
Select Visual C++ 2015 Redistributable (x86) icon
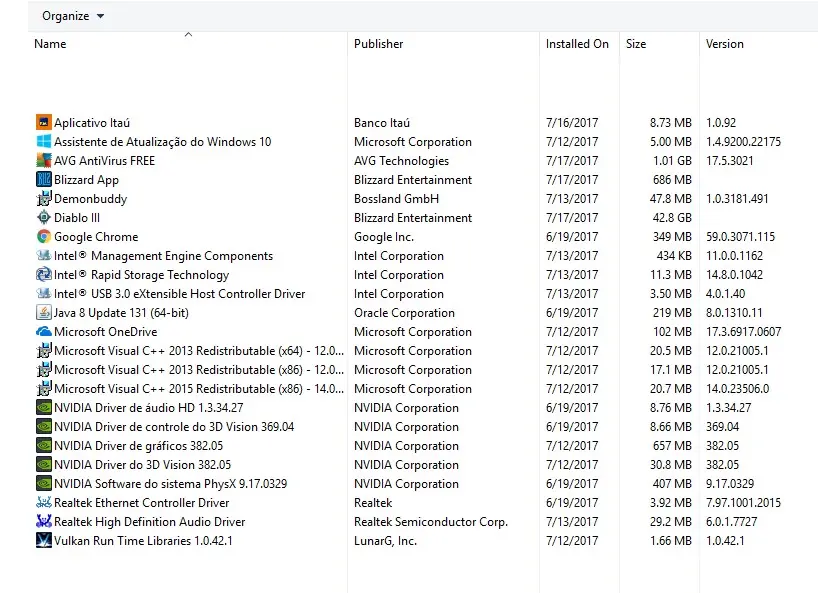(44, 389)
